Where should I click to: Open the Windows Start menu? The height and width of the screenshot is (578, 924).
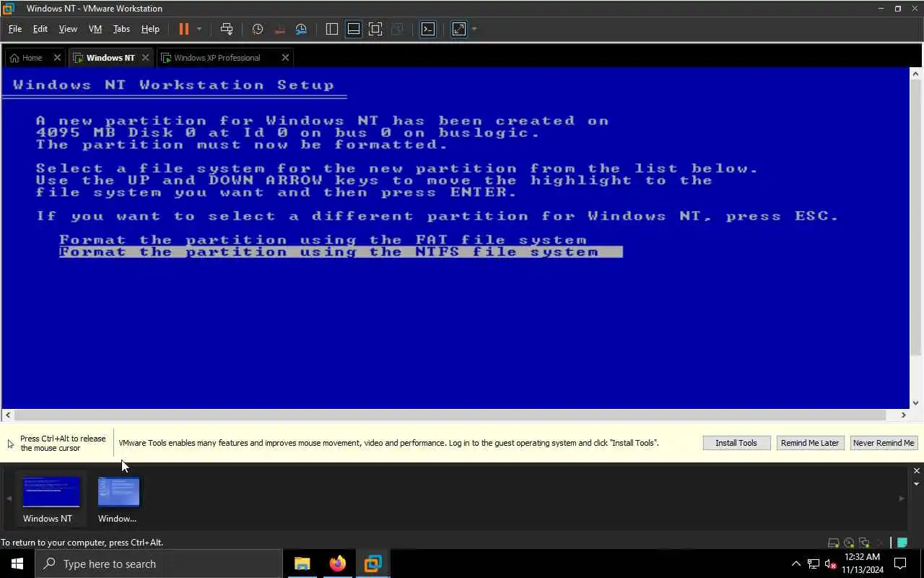17,564
